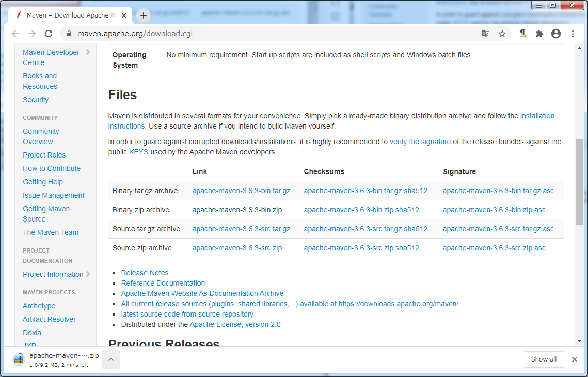Image resolution: width=588 pixels, height=377 pixels.
Task: Open the Security sidebar link
Action: coord(36,100)
